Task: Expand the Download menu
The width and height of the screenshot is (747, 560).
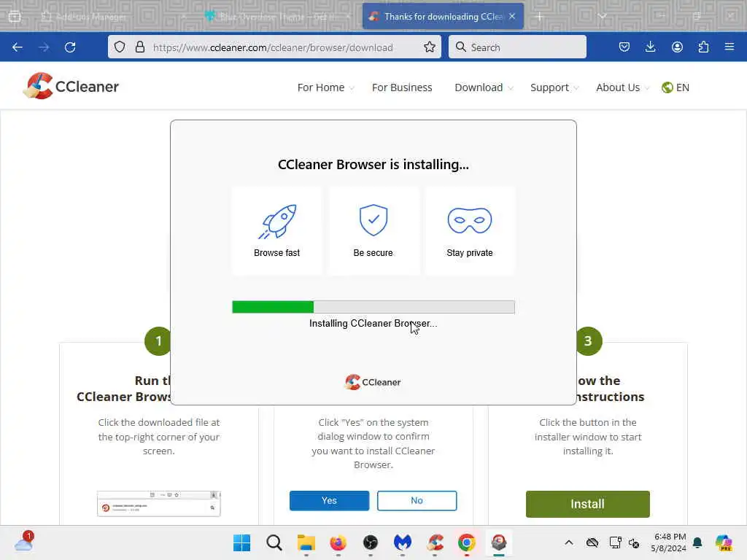Action: coord(484,87)
